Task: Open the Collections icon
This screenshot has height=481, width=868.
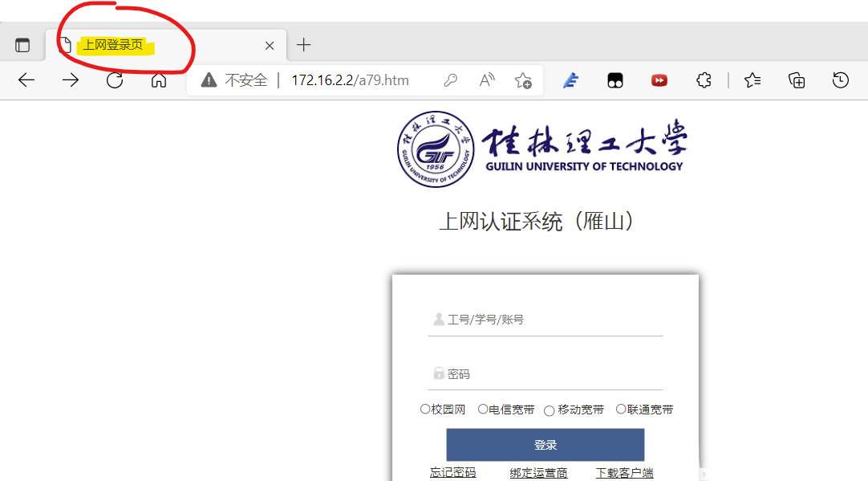Action: (797, 80)
